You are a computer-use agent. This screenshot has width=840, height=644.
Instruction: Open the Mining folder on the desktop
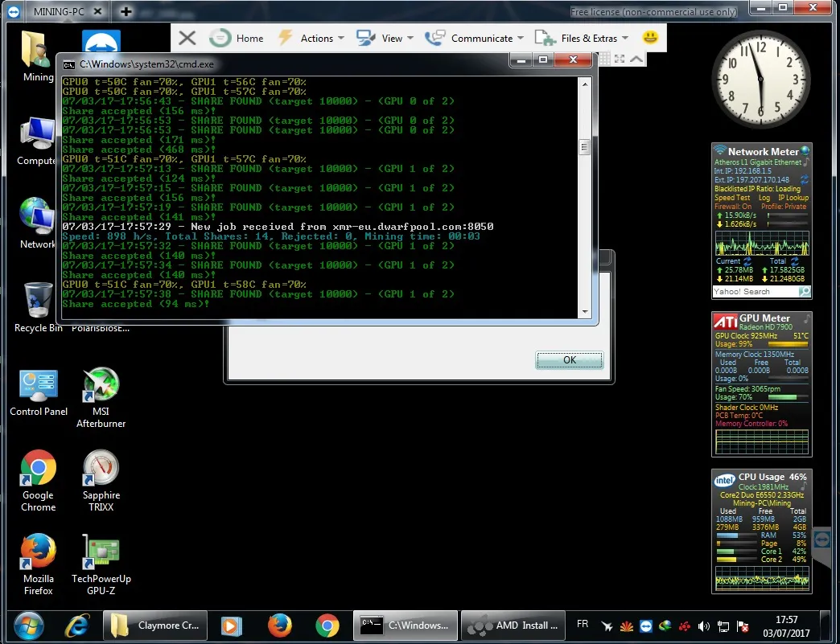pyautogui.click(x=38, y=56)
